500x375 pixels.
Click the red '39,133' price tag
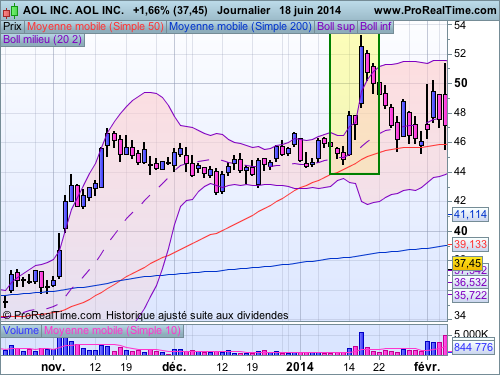point(470,244)
